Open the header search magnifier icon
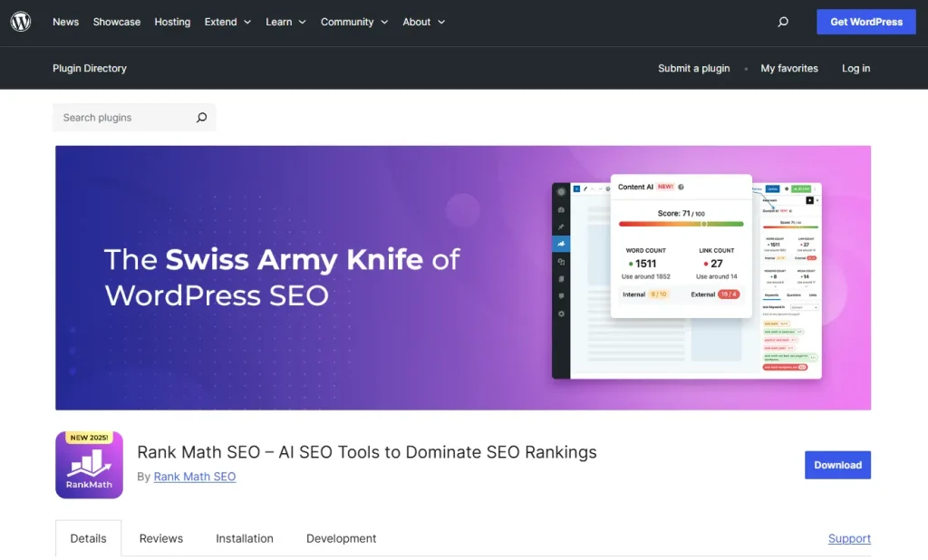 click(782, 22)
